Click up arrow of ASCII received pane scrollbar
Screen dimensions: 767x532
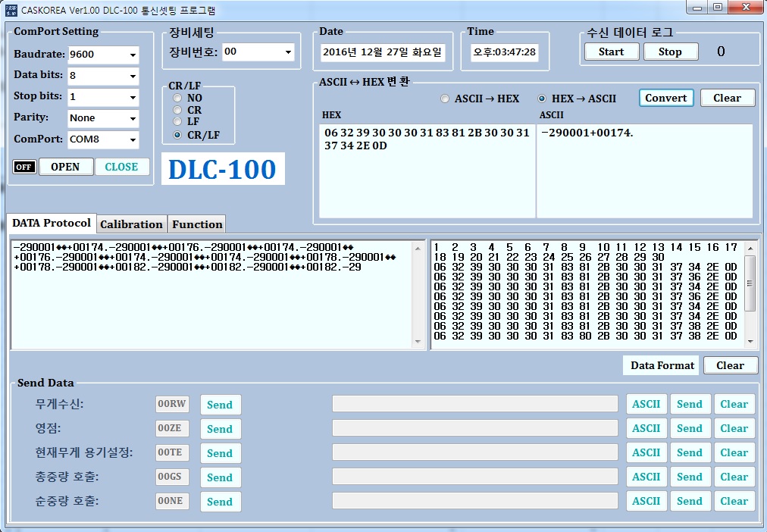tap(418, 249)
